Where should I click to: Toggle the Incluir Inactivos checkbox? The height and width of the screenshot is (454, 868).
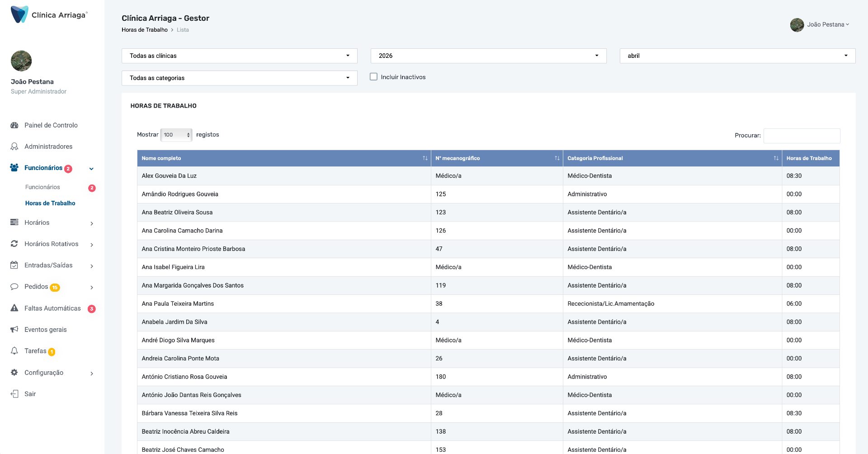(x=373, y=77)
